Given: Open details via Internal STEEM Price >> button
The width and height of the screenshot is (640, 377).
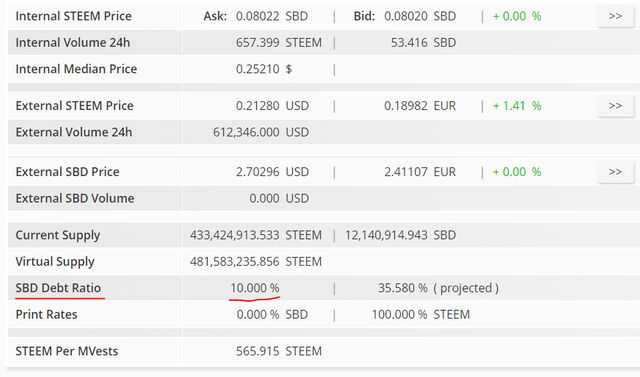Looking at the screenshot, I should tap(615, 16).
